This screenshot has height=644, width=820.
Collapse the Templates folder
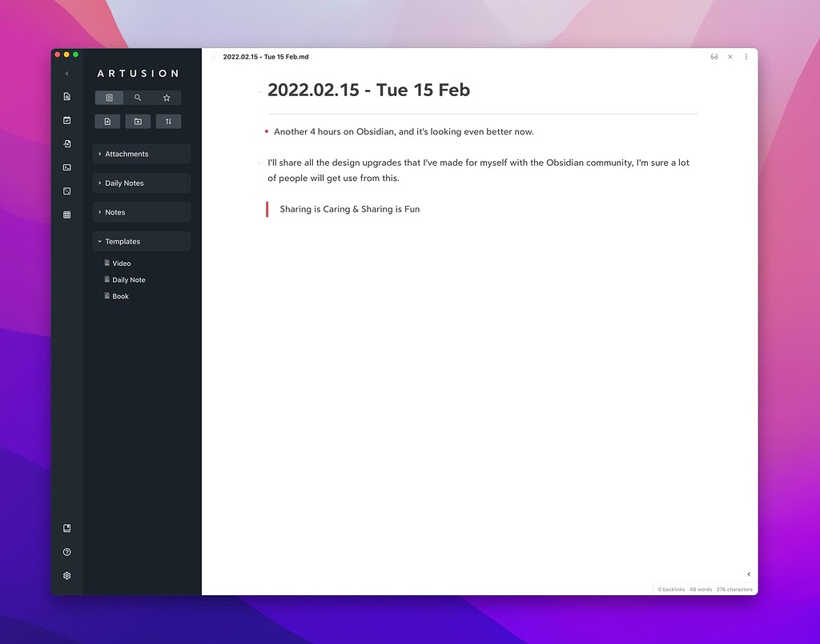tap(123, 241)
